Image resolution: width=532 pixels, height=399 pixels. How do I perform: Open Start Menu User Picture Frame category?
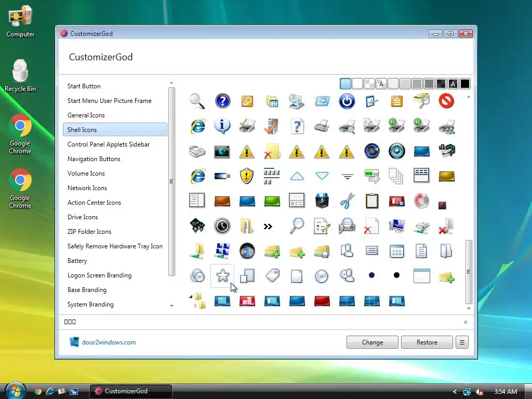tap(115, 101)
